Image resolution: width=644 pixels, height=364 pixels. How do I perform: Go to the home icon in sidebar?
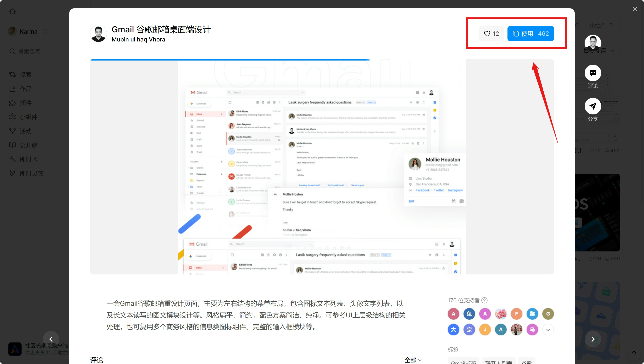coord(12,11)
